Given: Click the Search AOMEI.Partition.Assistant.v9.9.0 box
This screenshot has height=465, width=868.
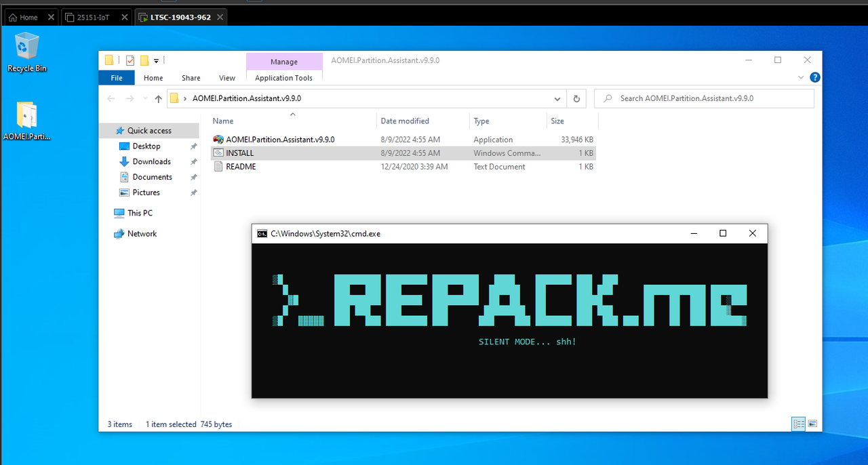Looking at the screenshot, I should click(x=704, y=98).
